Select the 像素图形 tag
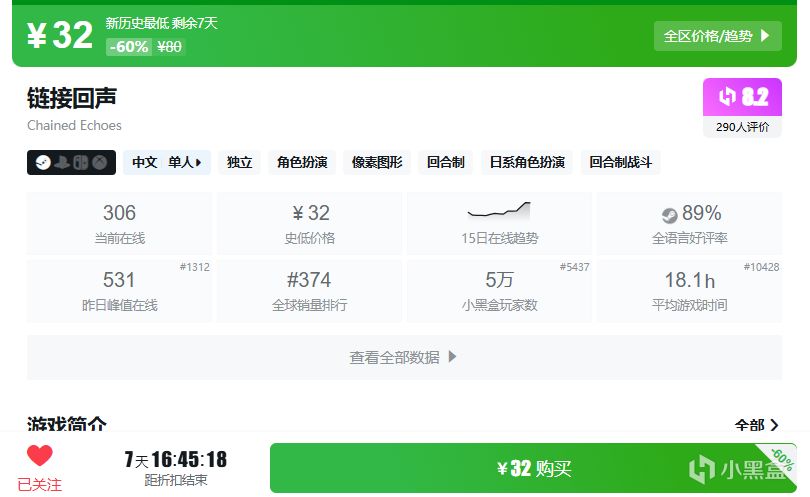 point(377,163)
